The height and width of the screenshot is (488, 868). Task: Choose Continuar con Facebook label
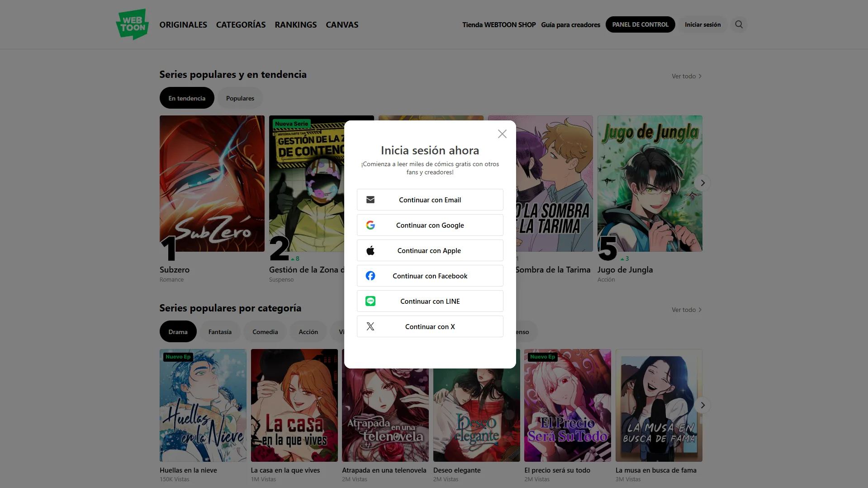click(x=430, y=276)
